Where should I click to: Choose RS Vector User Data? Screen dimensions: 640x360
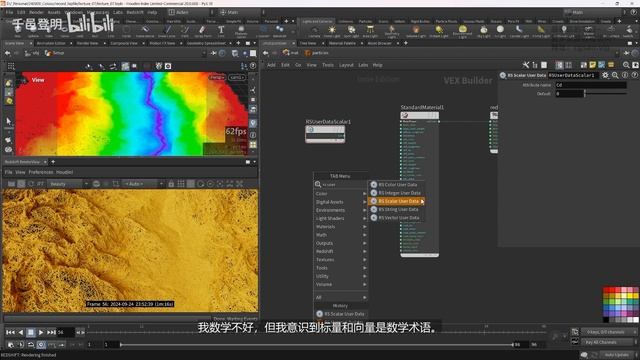[x=397, y=218]
